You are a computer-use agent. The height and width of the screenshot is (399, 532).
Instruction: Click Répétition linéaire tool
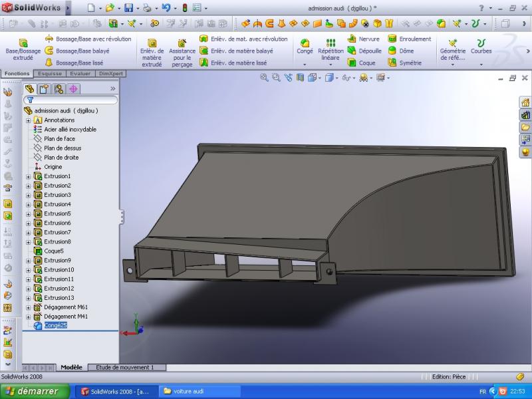pos(331,49)
